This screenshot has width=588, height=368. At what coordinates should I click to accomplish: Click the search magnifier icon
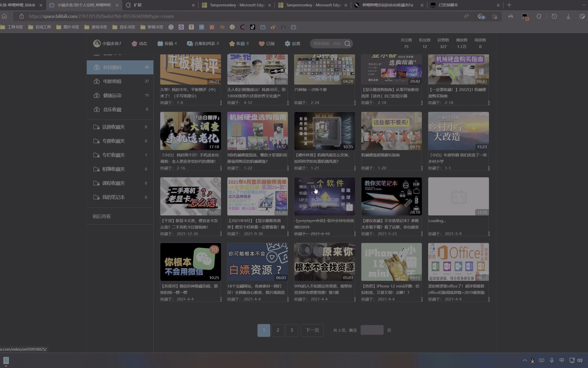click(347, 44)
